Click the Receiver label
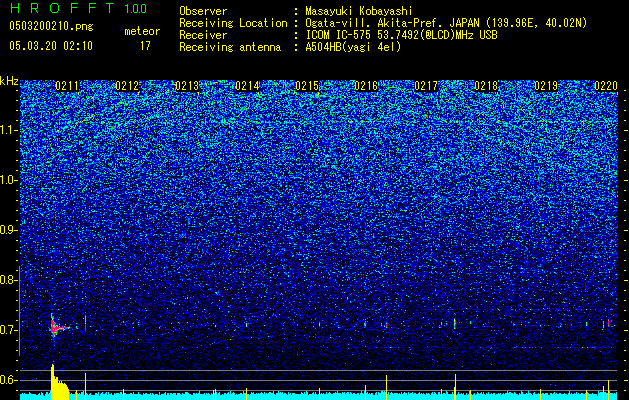629x400 pixels. pos(203,35)
